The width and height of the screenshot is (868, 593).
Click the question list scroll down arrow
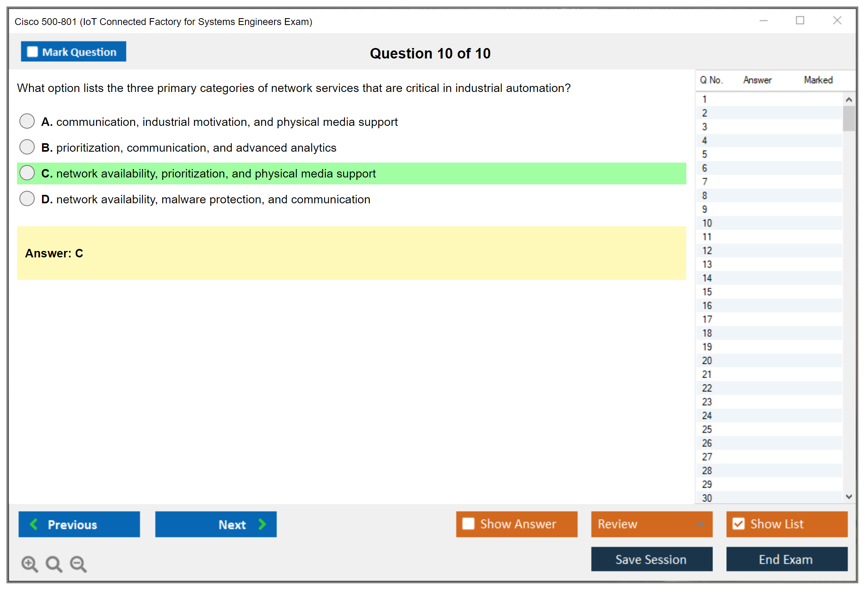(849, 497)
